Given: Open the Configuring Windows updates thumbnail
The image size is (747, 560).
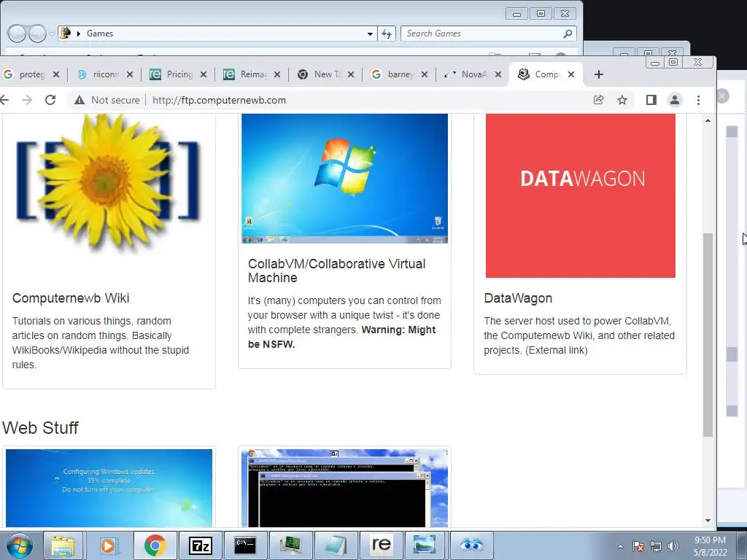Looking at the screenshot, I should (x=109, y=488).
